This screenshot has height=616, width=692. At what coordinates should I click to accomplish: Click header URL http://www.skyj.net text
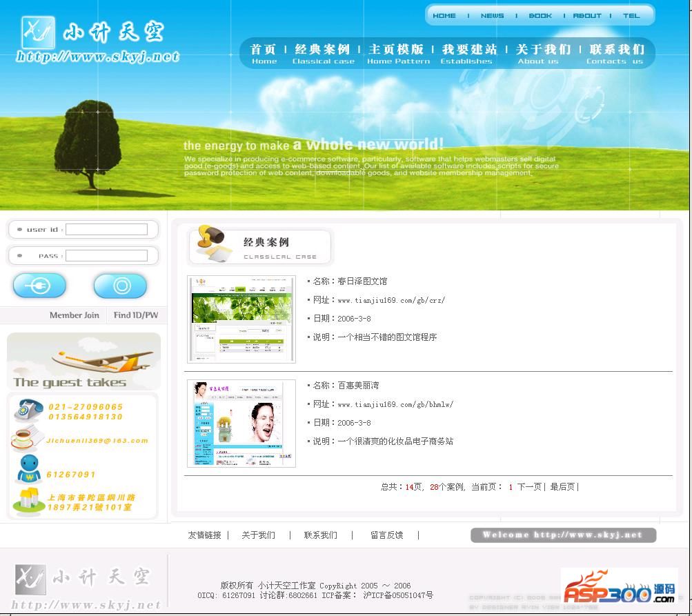pos(97,57)
